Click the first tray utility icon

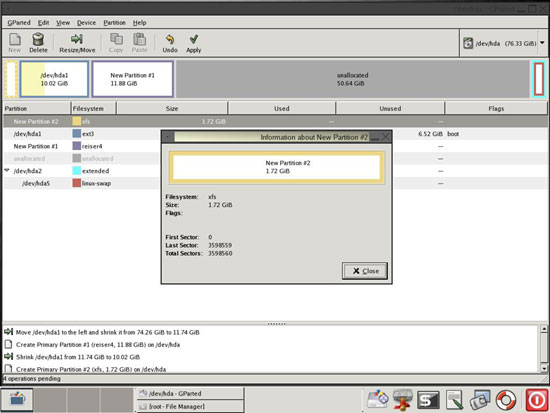(377, 400)
